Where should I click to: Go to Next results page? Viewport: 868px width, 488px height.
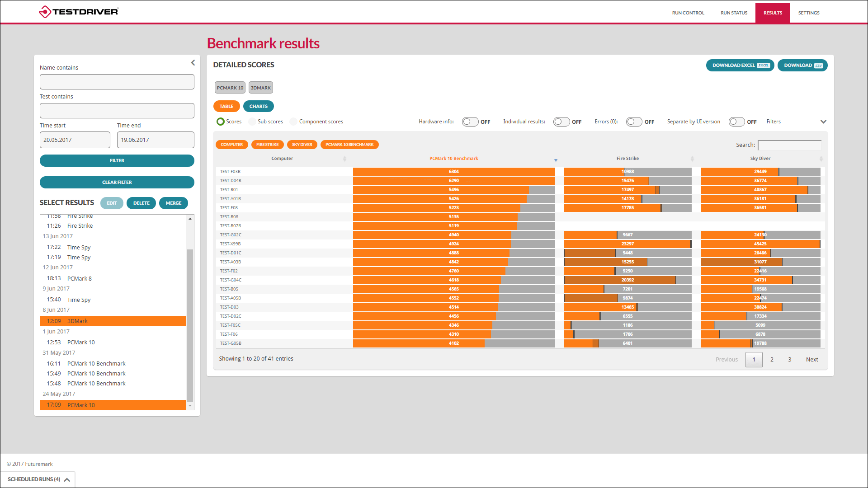tap(811, 360)
